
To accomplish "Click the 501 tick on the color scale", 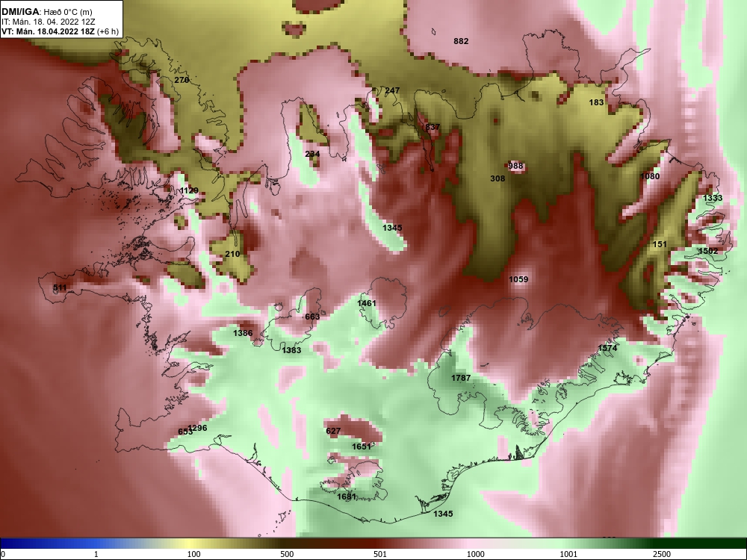I will click(x=380, y=554).
